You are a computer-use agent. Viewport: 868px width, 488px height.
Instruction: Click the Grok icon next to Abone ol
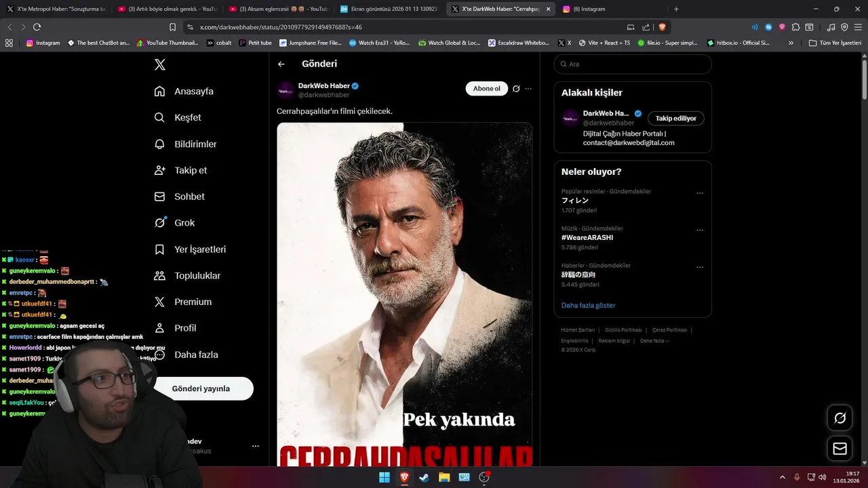[516, 89]
